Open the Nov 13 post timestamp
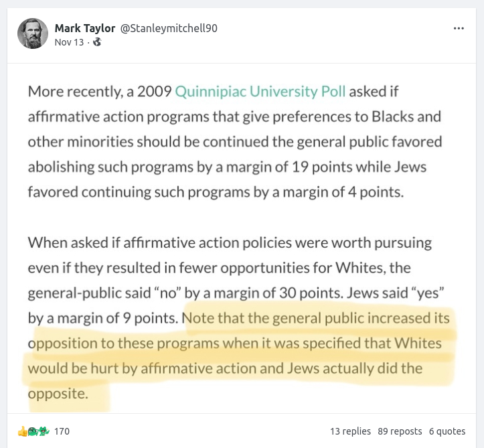 tap(69, 42)
